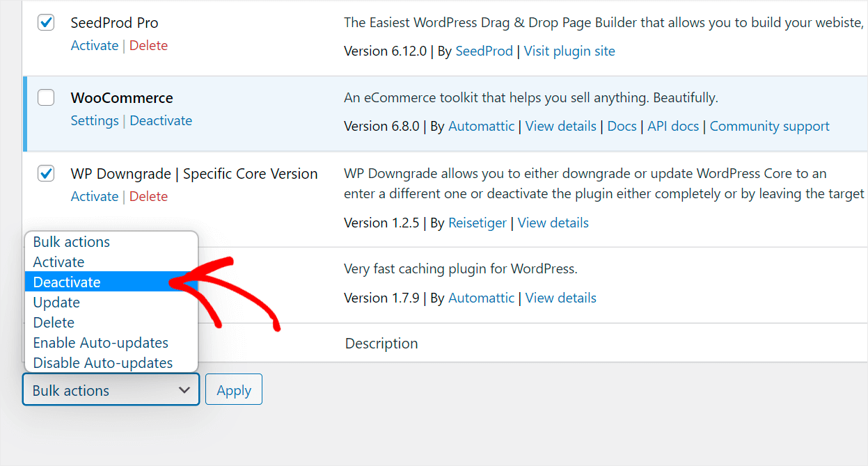Select Delete in the bulk actions list
Viewport: 868px width, 466px height.
[x=111, y=323]
